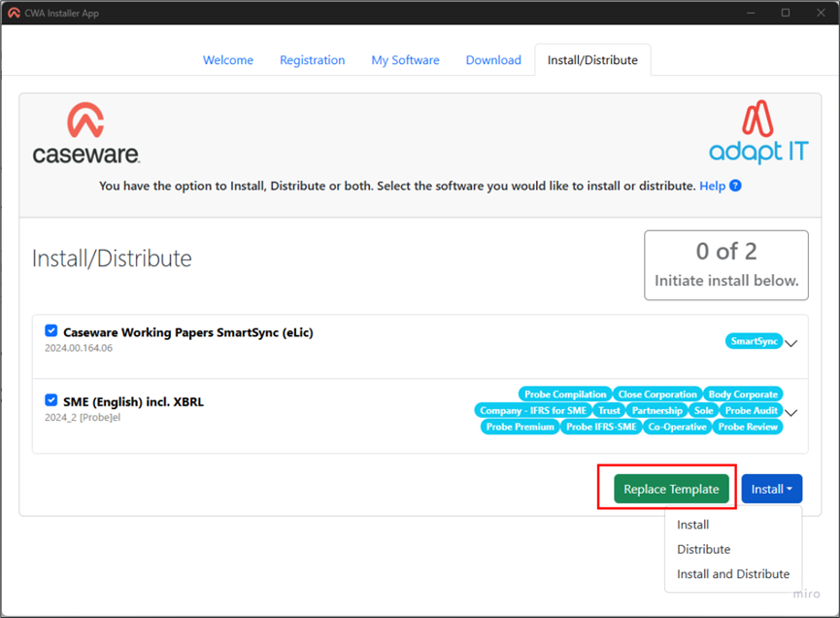Click the 0 of 2 install status box
Screen dimensions: 840x618
point(725,264)
